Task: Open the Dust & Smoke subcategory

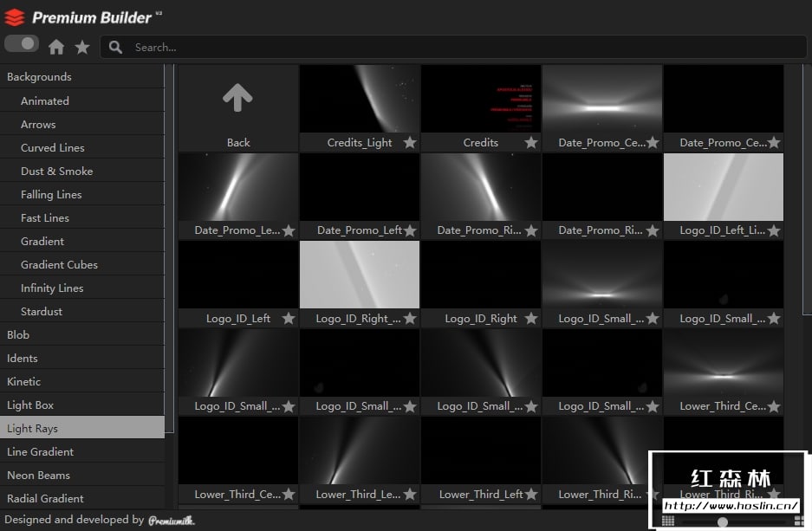Action: coord(82,171)
